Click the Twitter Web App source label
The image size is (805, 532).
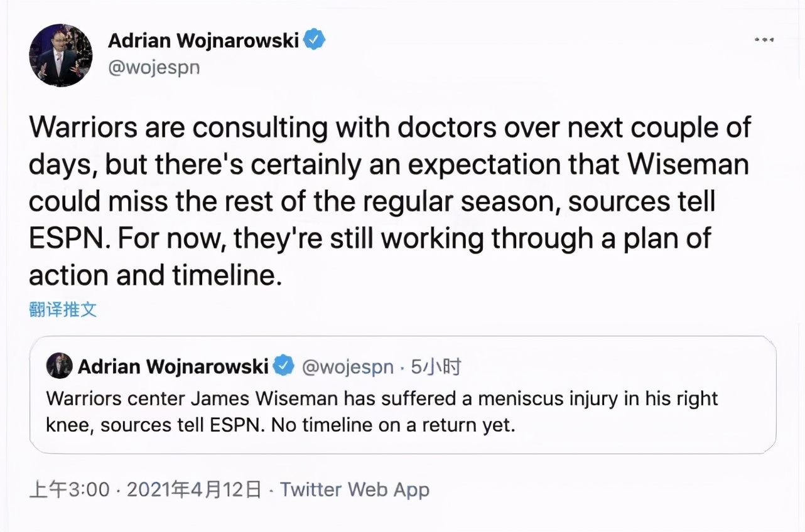pyautogui.click(x=355, y=489)
